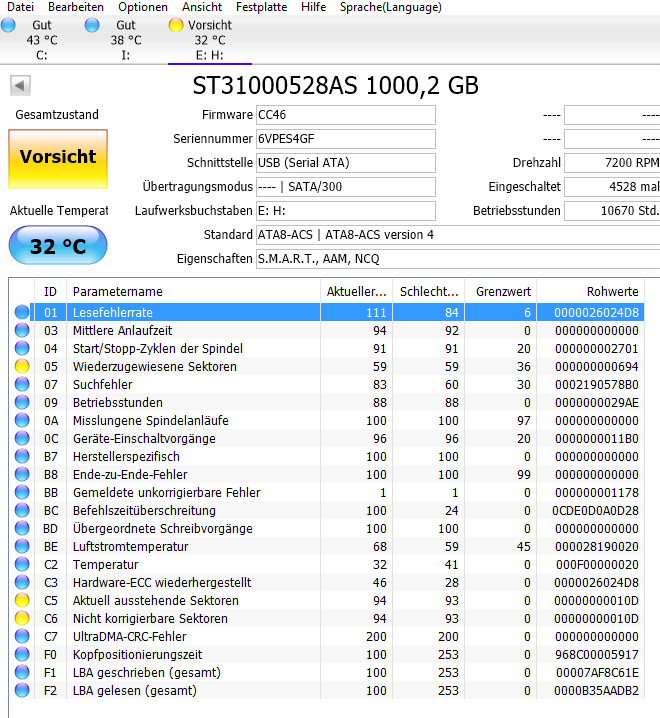Click the Betriebsstunden field 10670 Std.
The width and height of the screenshot is (660, 718).
pyautogui.click(x=612, y=211)
